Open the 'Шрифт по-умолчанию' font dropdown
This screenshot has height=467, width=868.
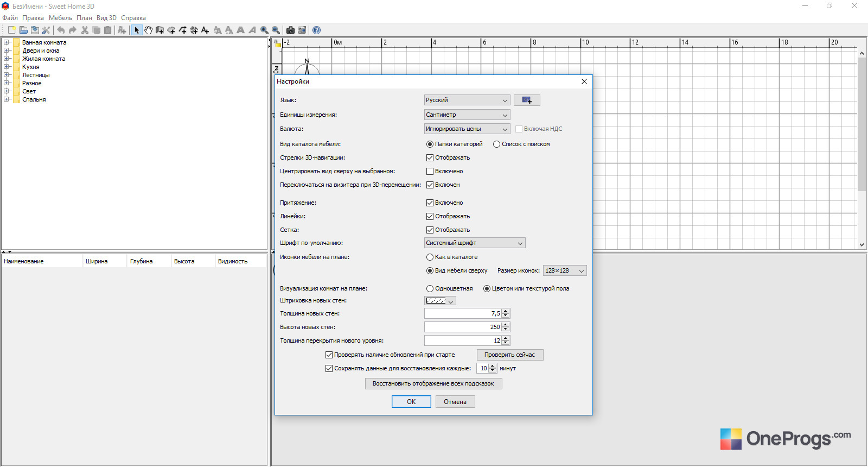(x=475, y=243)
